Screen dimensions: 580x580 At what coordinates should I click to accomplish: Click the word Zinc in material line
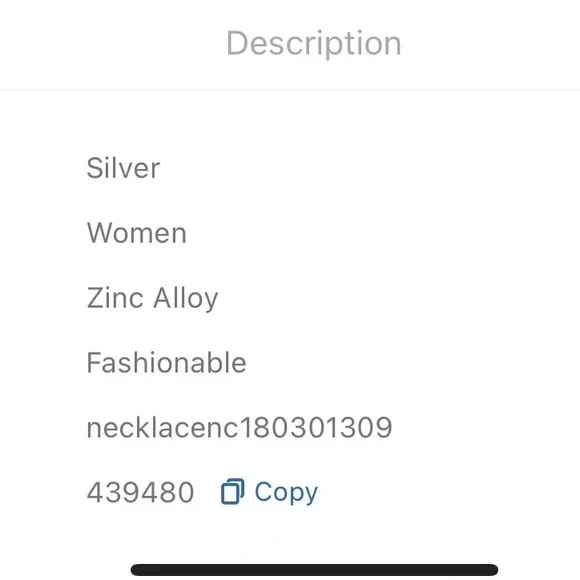pos(115,298)
